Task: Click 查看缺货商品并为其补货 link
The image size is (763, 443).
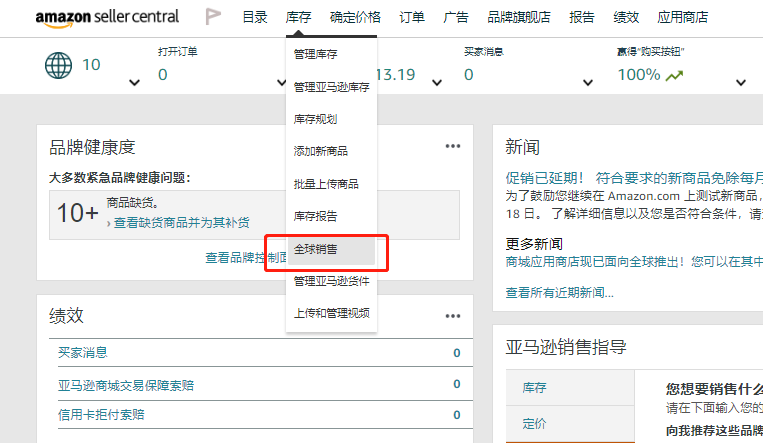Action: (x=181, y=223)
